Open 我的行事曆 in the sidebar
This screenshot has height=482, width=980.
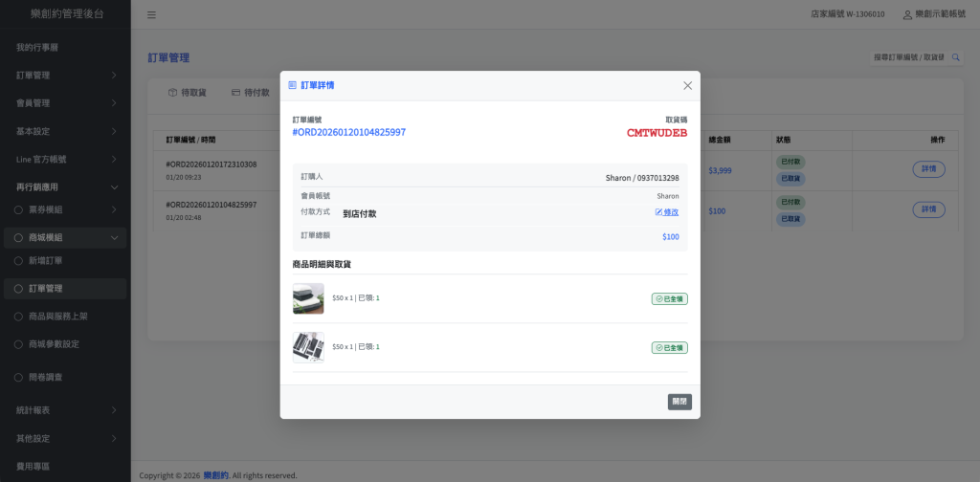pyautogui.click(x=37, y=47)
